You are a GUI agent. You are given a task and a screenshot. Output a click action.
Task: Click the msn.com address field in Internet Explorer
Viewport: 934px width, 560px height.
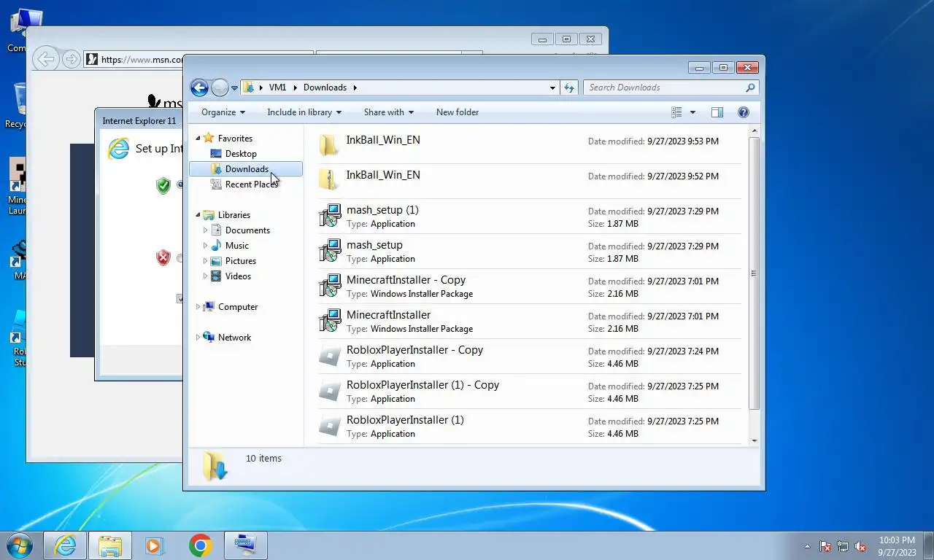[x=142, y=60]
